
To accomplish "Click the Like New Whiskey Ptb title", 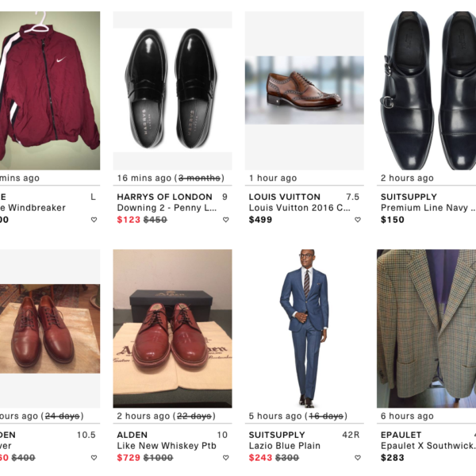I will [x=167, y=446].
